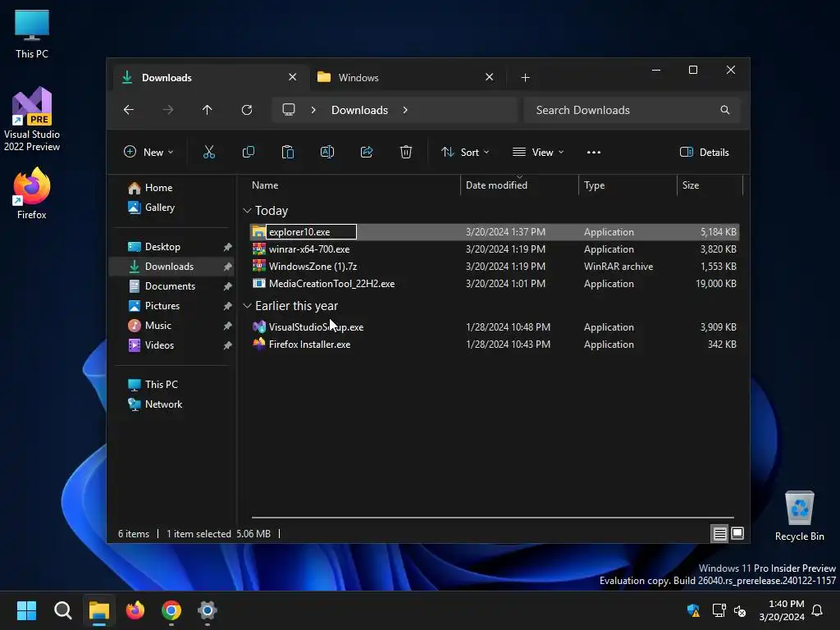Open Chrome from the taskbar
The width and height of the screenshot is (840, 630).
pyautogui.click(x=171, y=610)
